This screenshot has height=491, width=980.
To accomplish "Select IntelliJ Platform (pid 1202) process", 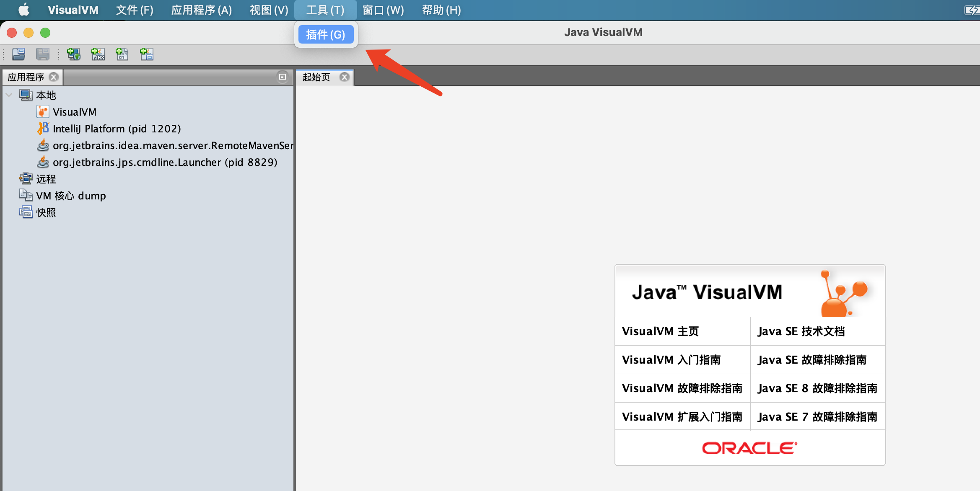I will (x=117, y=129).
